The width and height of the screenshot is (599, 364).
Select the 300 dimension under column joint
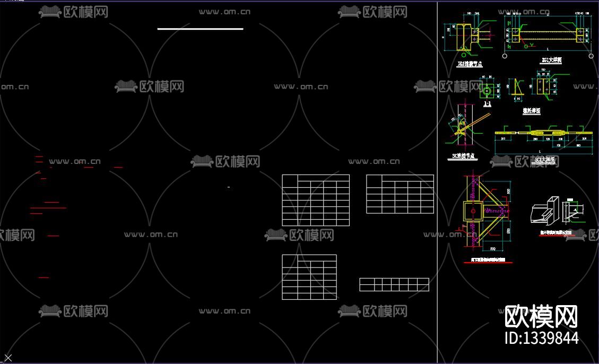click(492, 249)
